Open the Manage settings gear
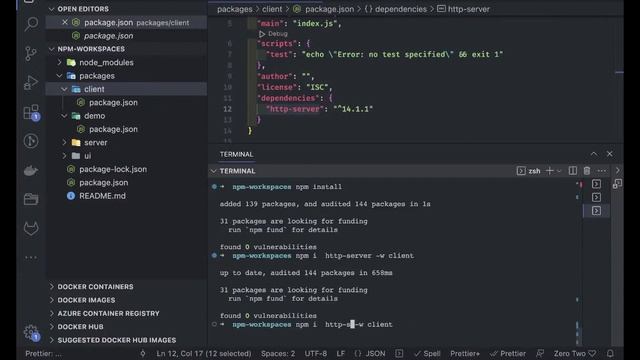 click(x=31, y=333)
